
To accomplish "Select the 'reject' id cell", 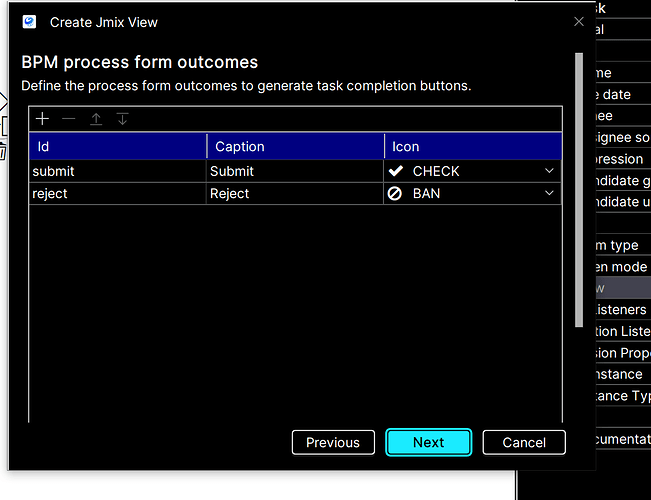I will pyautogui.click(x=117, y=194).
